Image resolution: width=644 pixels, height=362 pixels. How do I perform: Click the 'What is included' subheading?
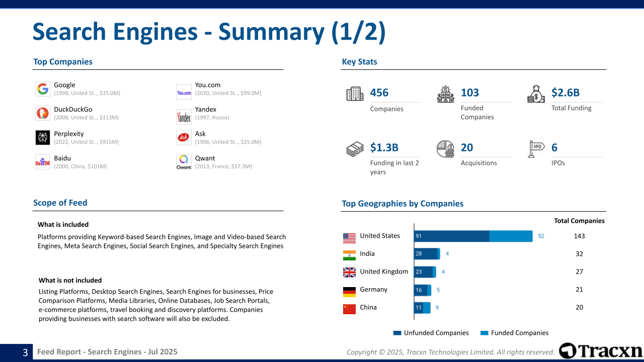tap(63, 225)
